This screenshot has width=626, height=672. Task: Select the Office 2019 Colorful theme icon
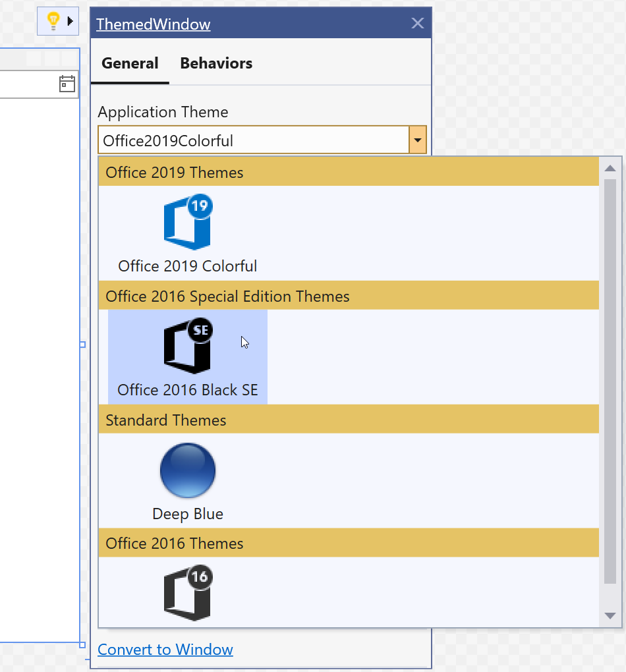pos(187,223)
